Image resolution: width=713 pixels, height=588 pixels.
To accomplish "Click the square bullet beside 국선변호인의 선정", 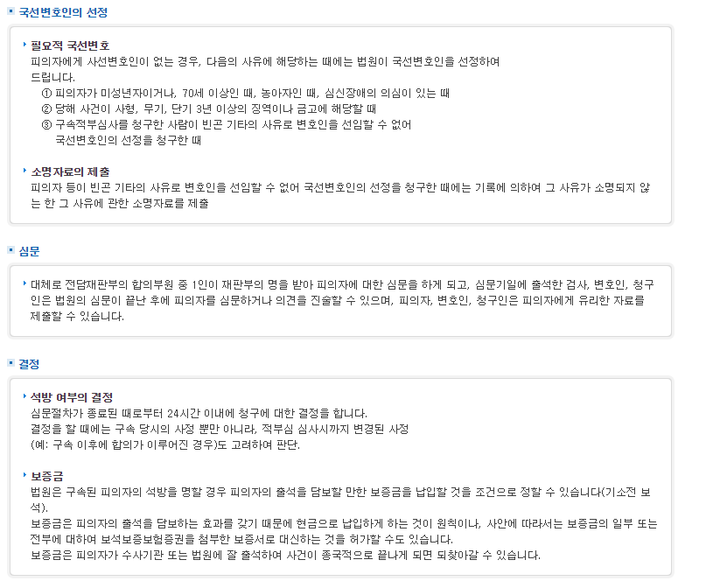I will pos(10,12).
